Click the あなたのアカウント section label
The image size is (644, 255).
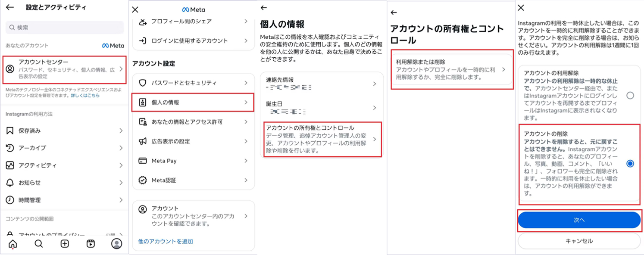(27, 46)
